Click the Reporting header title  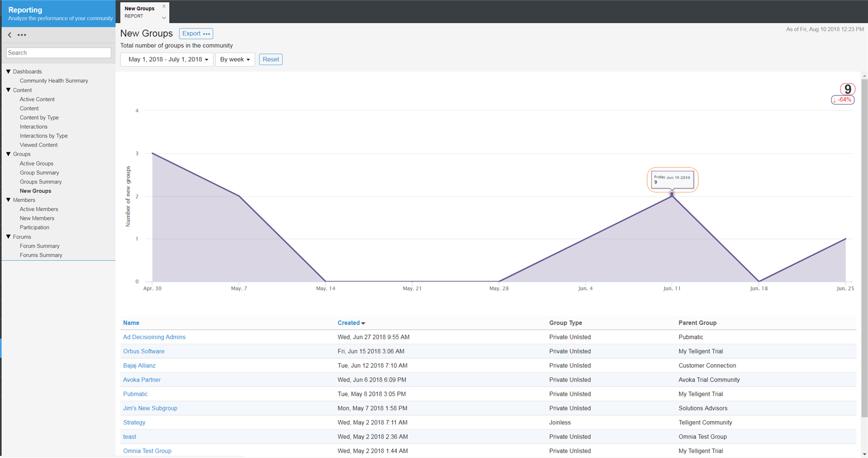tap(25, 10)
